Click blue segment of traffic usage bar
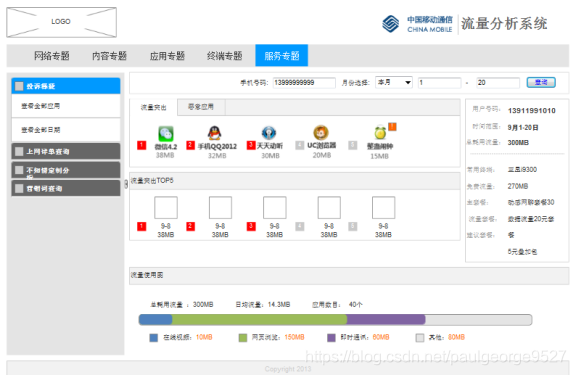576x375 pixels. pos(155,320)
